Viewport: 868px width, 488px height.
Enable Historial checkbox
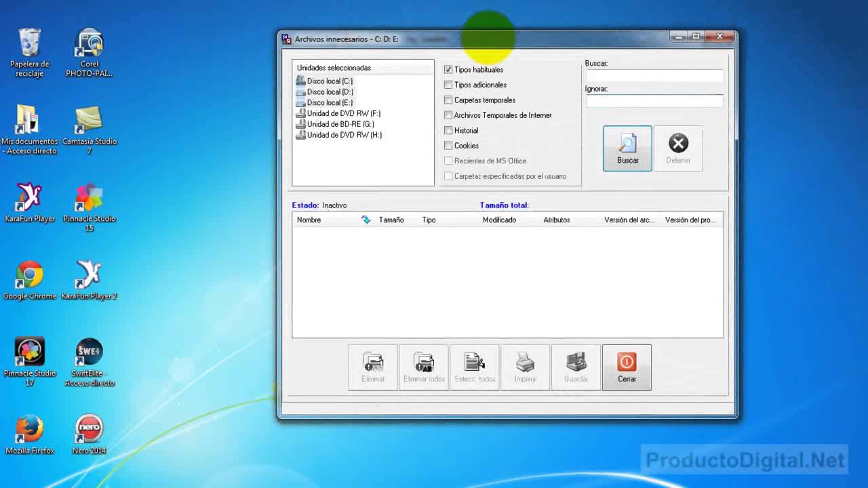[448, 130]
